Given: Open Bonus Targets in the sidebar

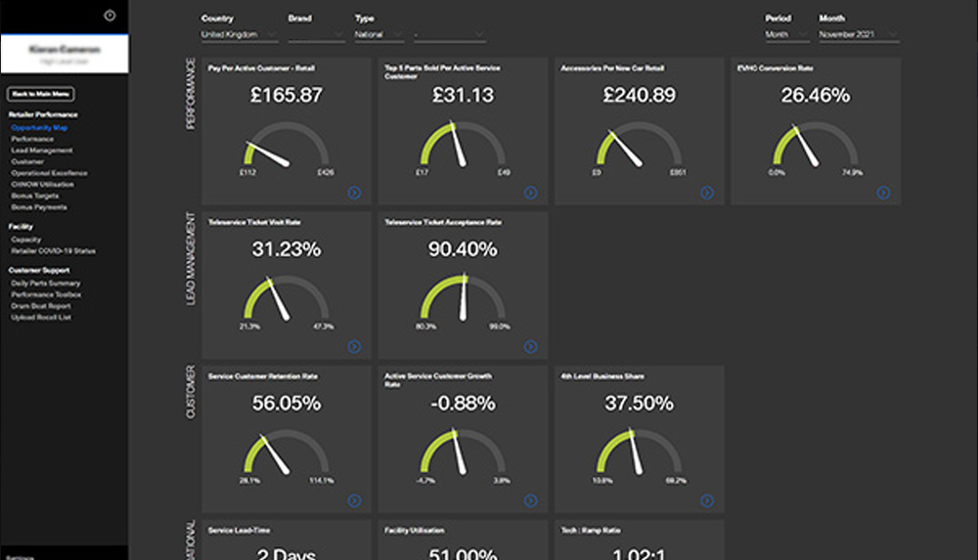Looking at the screenshot, I should [35, 195].
